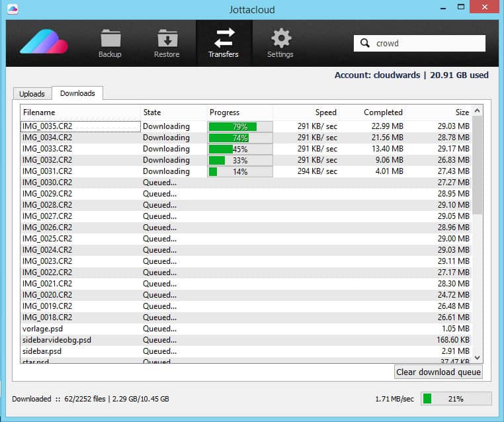Click the overall 21% progress bar

[456, 399]
